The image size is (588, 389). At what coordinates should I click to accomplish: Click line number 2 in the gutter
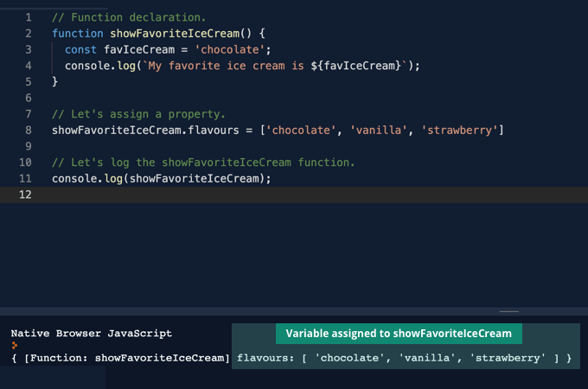[29, 34]
